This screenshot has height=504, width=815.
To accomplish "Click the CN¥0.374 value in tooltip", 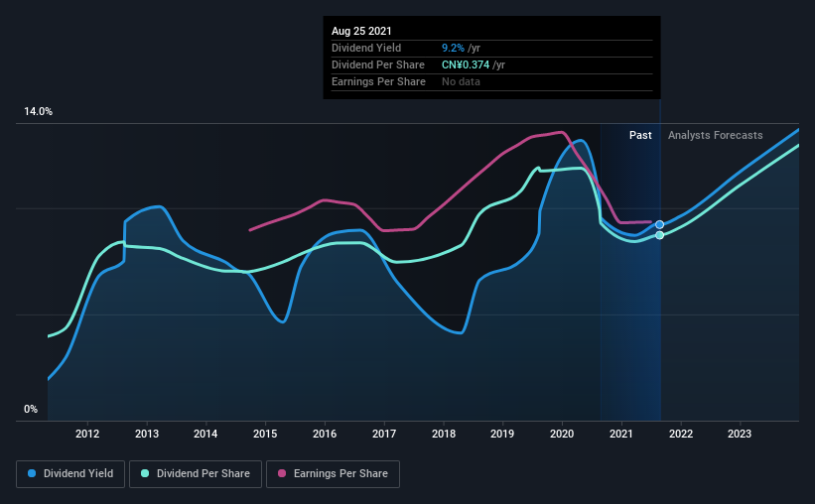I will pos(466,64).
